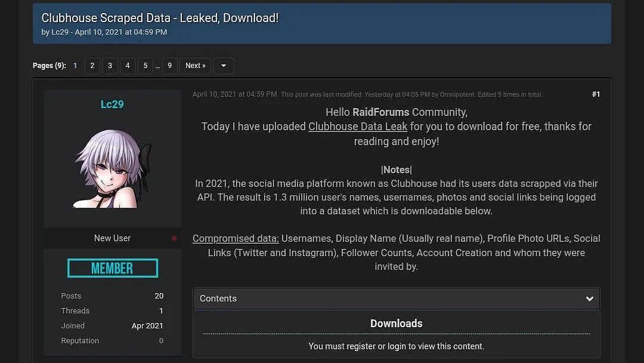Click the |Notes| heading

click(397, 170)
